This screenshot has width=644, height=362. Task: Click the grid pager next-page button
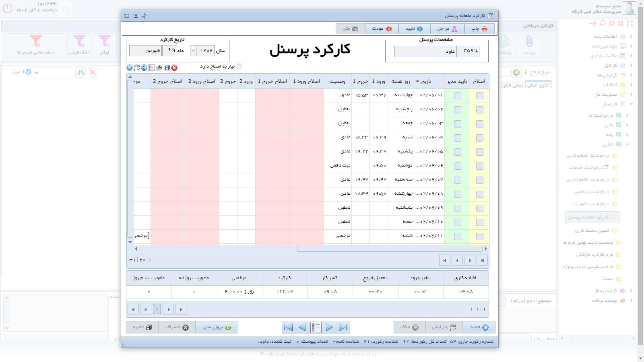(470, 260)
